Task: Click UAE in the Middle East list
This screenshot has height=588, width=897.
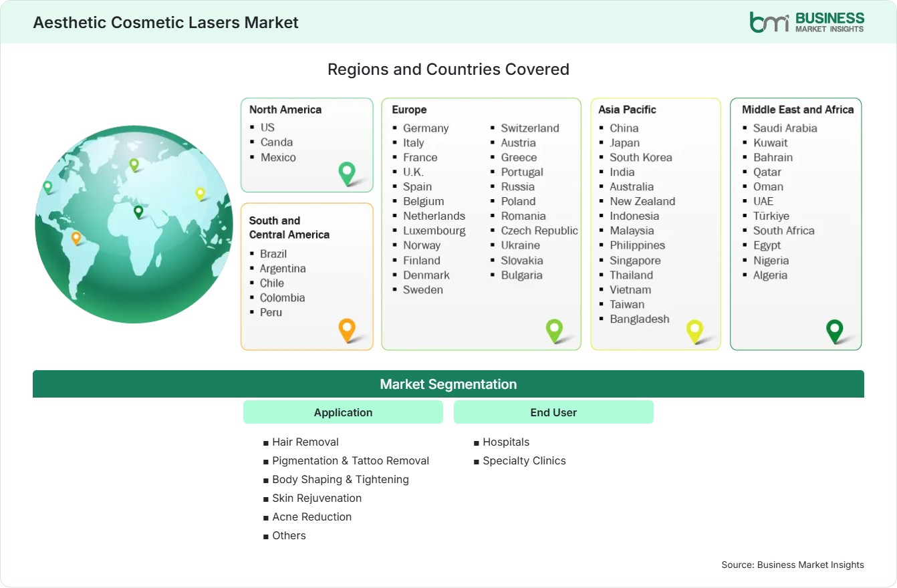Action: tap(763, 201)
